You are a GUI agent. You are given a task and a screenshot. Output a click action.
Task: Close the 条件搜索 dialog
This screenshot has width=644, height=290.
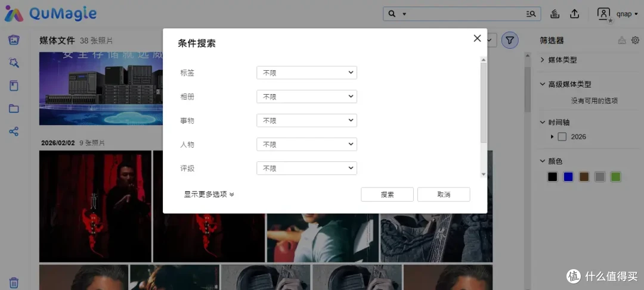coord(477,38)
